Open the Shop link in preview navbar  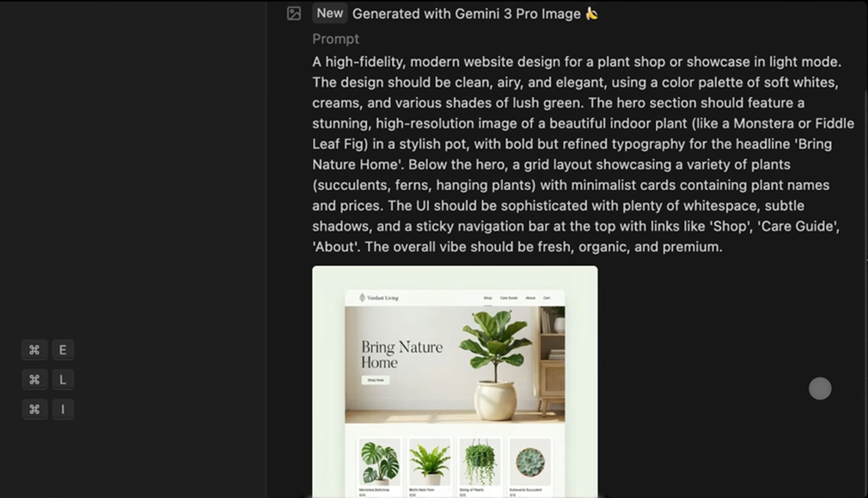487,298
